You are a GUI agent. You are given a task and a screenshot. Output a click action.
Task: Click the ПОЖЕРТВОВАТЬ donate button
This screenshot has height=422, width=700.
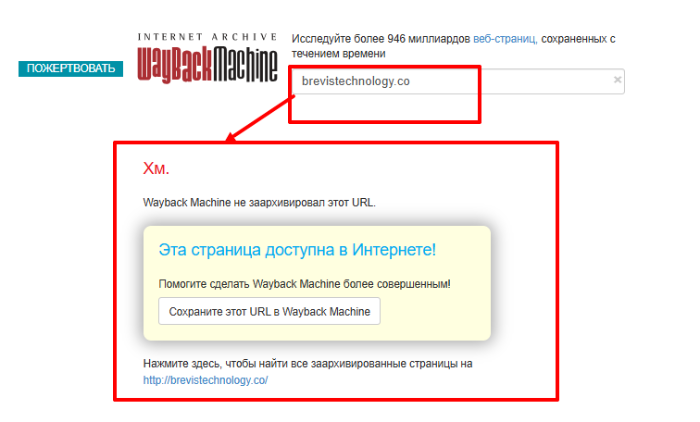[x=71, y=68]
